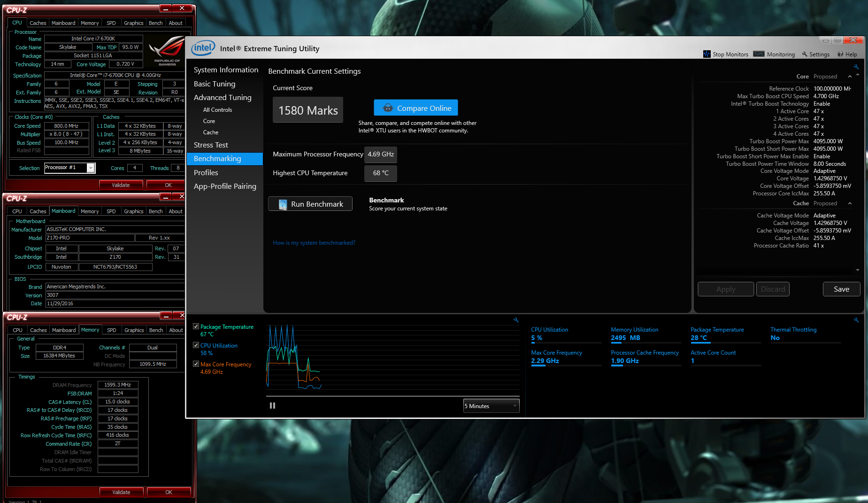
Task: Open Basic Tuning section
Action: [x=215, y=84]
